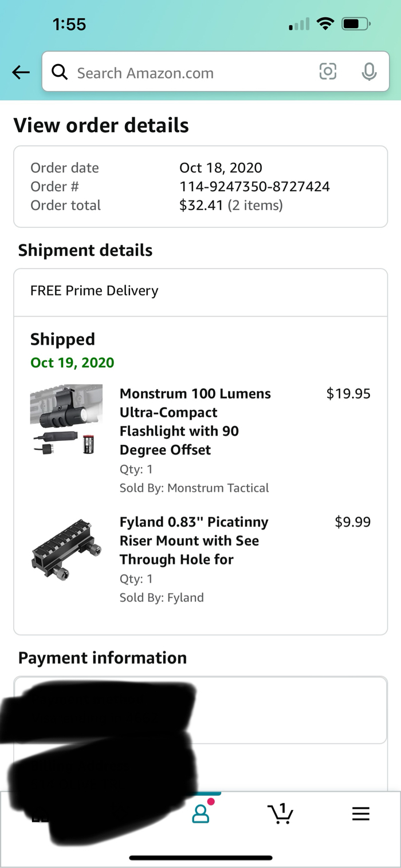The height and width of the screenshot is (868, 401).
Task: Open the profile account tab icon
Action: pyautogui.click(x=201, y=814)
